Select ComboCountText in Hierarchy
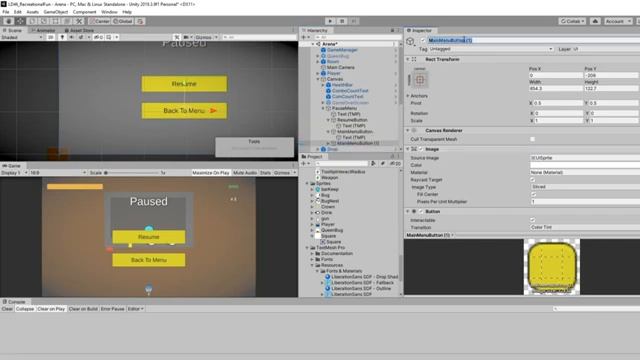This screenshot has width=640, height=360. (x=350, y=91)
